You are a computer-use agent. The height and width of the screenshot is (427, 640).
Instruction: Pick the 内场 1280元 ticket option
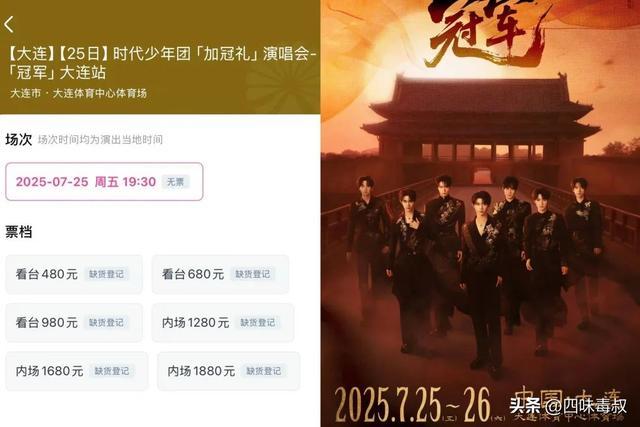pyautogui.click(x=223, y=322)
